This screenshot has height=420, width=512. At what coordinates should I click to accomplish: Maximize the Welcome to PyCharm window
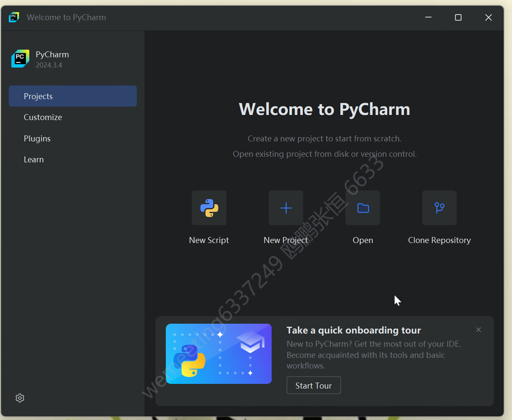(458, 17)
